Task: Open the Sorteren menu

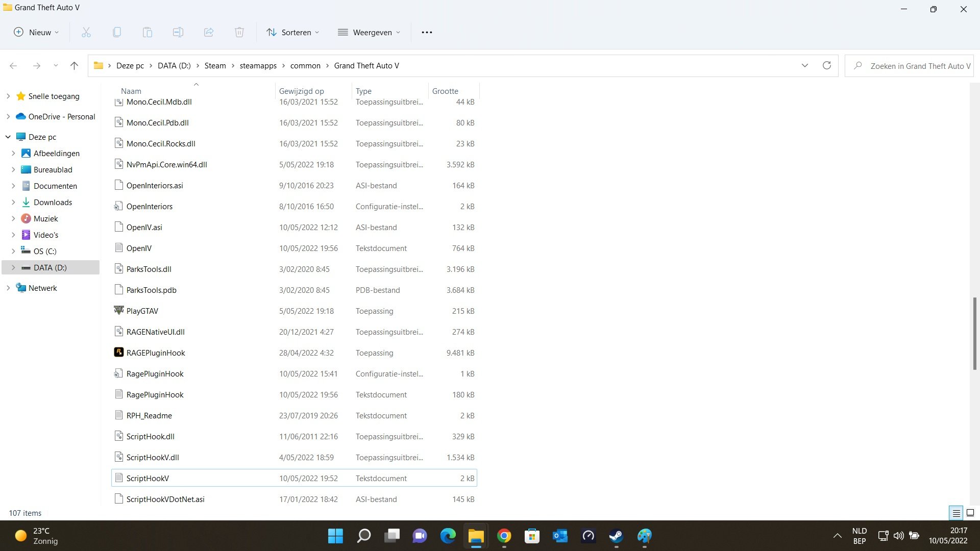Action: (292, 32)
